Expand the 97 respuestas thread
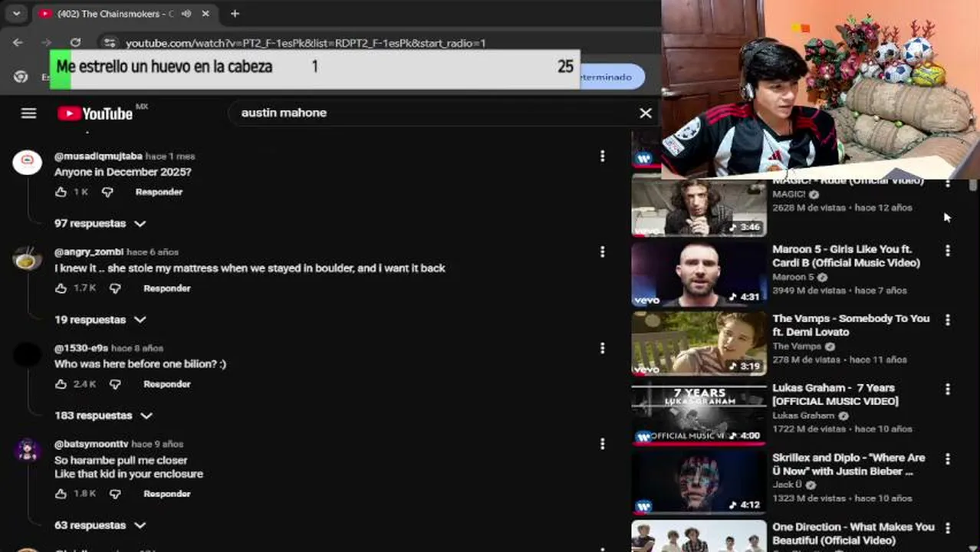The height and width of the screenshot is (552, 980). (x=100, y=224)
